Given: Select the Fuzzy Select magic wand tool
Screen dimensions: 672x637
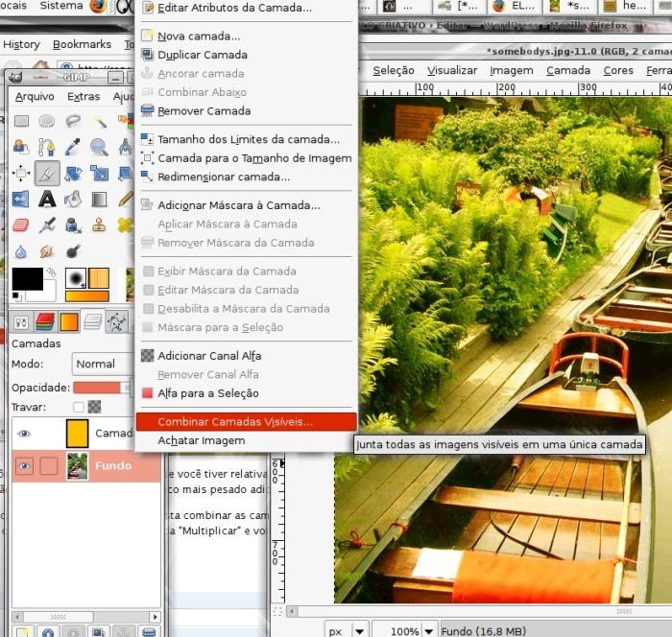Looking at the screenshot, I should click(100, 121).
